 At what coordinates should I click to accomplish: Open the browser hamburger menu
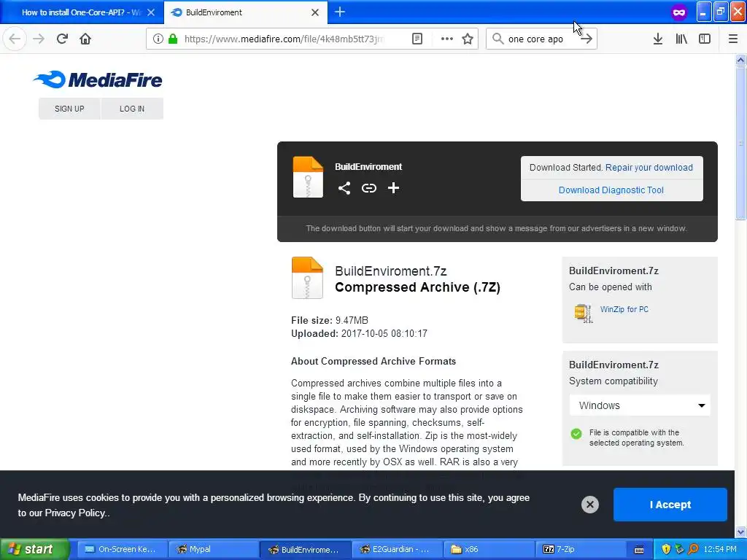pos(733,39)
